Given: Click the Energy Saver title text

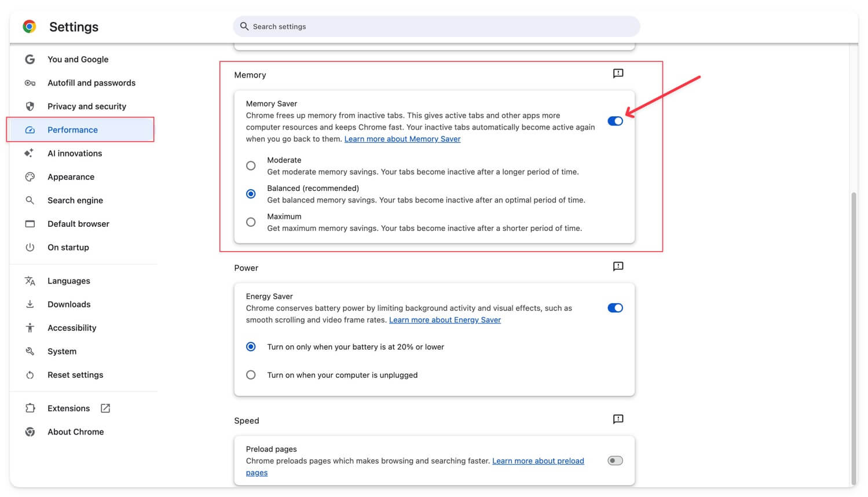Looking at the screenshot, I should pos(269,296).
